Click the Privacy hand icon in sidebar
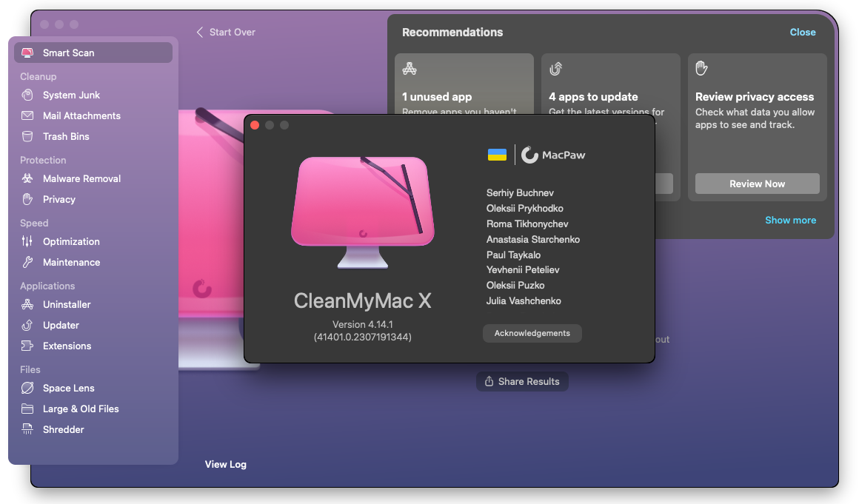 click(x=27, y=199)
